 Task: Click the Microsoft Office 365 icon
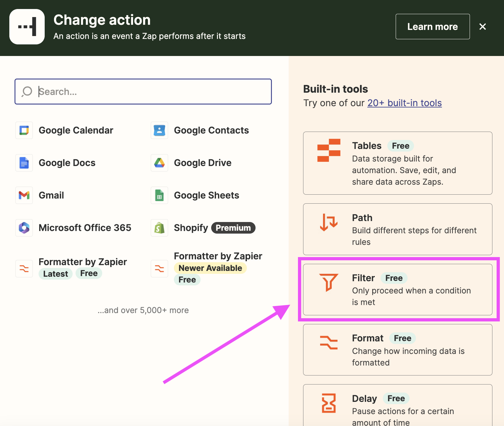[24, 228]
